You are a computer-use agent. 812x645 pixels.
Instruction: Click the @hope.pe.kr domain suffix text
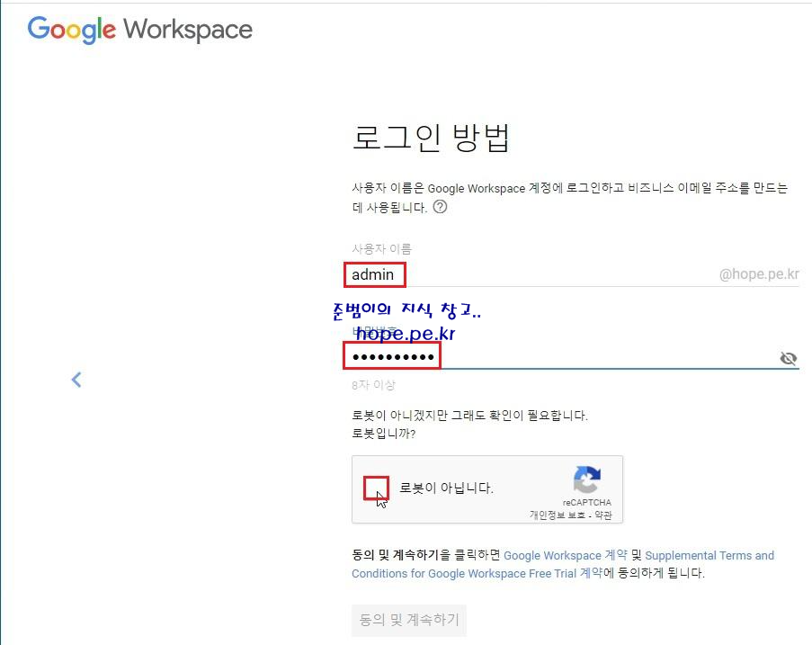pos(759,274)
